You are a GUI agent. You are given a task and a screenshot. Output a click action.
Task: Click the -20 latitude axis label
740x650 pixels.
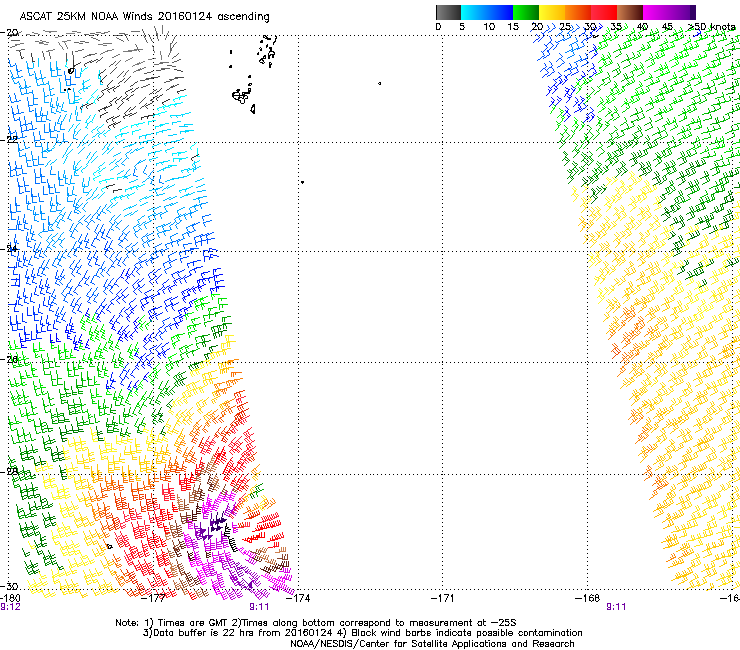(9, 32)
